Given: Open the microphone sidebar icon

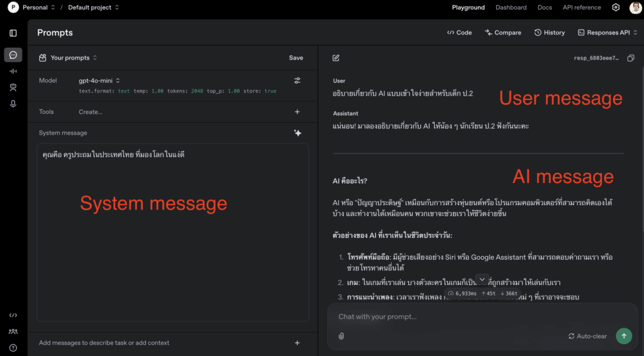Looking at the screenshot, I should click(13, 104).
